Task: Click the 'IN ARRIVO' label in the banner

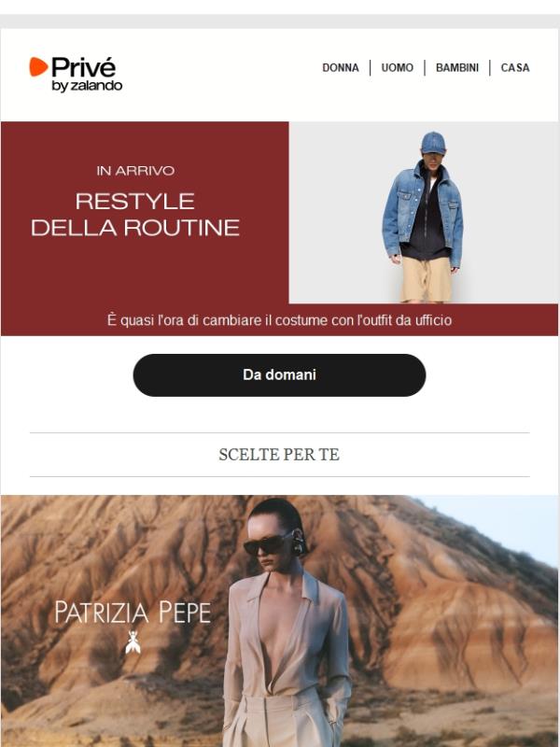Action: [135, 171]
